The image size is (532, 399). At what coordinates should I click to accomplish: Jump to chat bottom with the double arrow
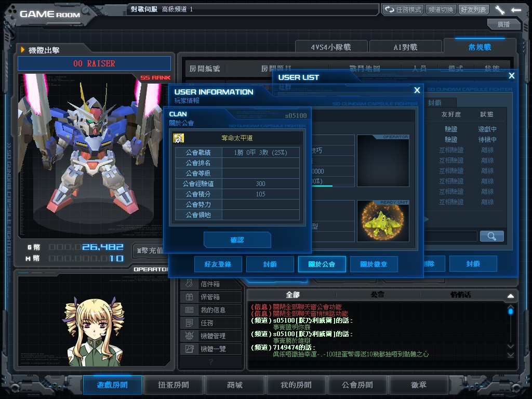(511, 355)
